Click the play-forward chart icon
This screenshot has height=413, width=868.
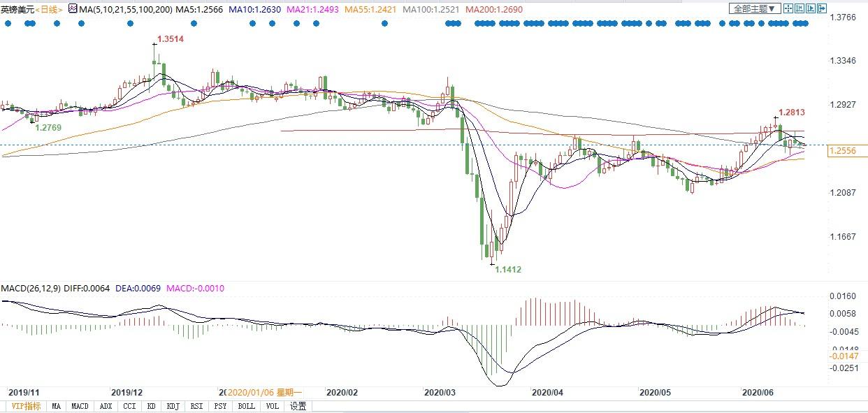pyautogui.click(x=811, y=9)
